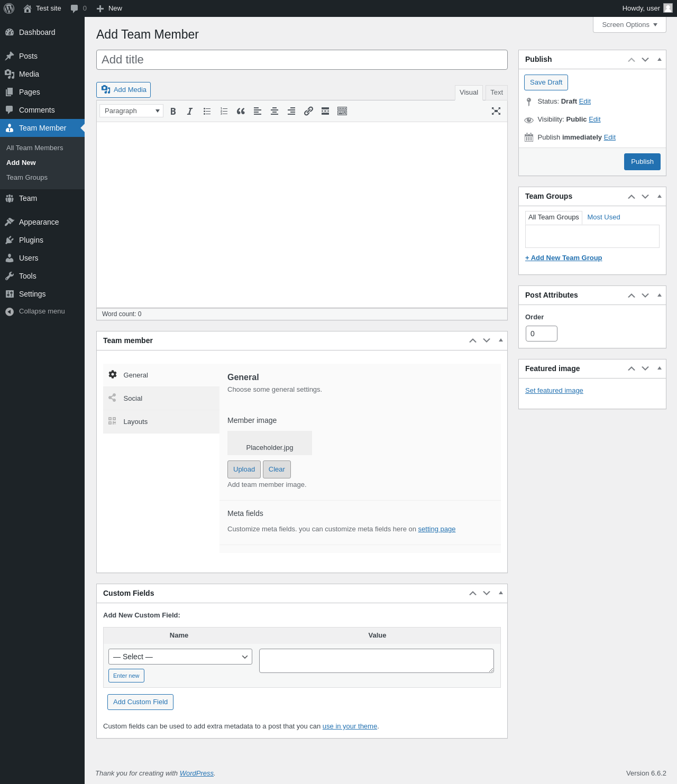Open Dashboard in sidebar
Image resolution: width=677 pixels, height=784 pixels.
tap(42, 32)
